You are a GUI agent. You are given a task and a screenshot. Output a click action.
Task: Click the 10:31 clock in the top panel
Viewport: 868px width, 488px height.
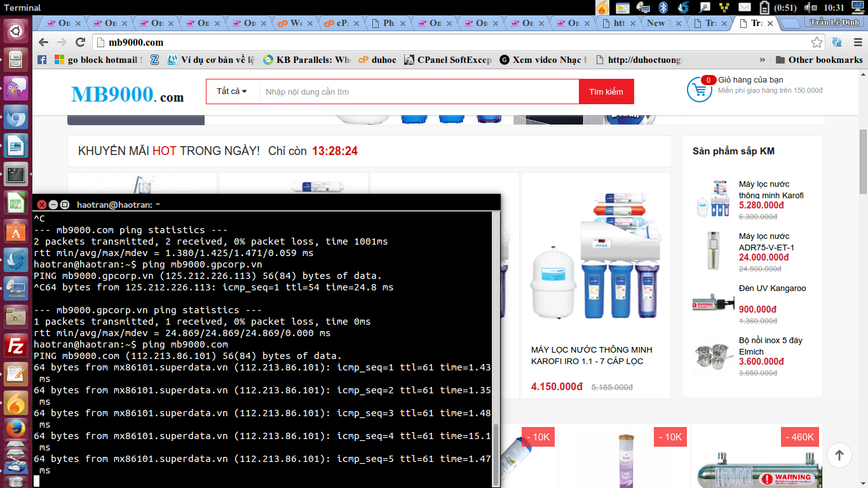(x=833, y=8)
